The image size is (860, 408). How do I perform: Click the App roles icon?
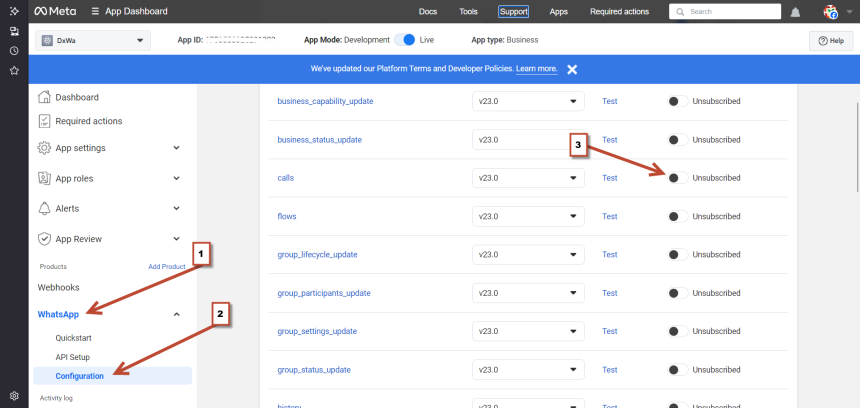click(44, 178)
